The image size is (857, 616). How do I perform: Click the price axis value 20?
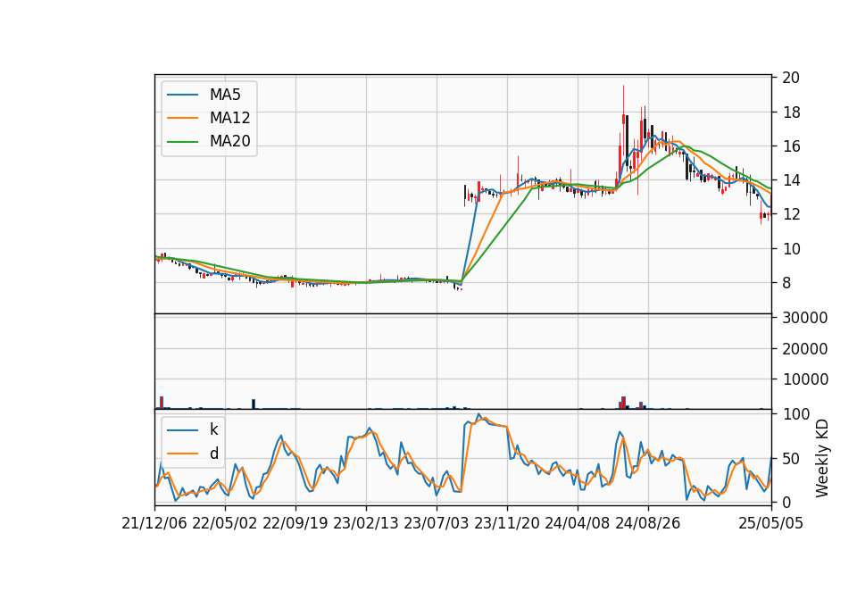pos(791,78)
